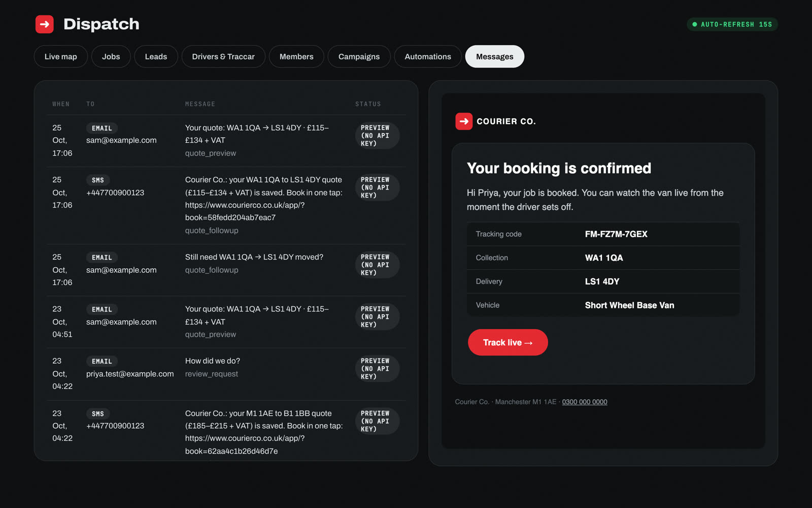Open the 'Still need WA1 1QA' email message
Screen dimensions: 812x508
click(226, 270)
